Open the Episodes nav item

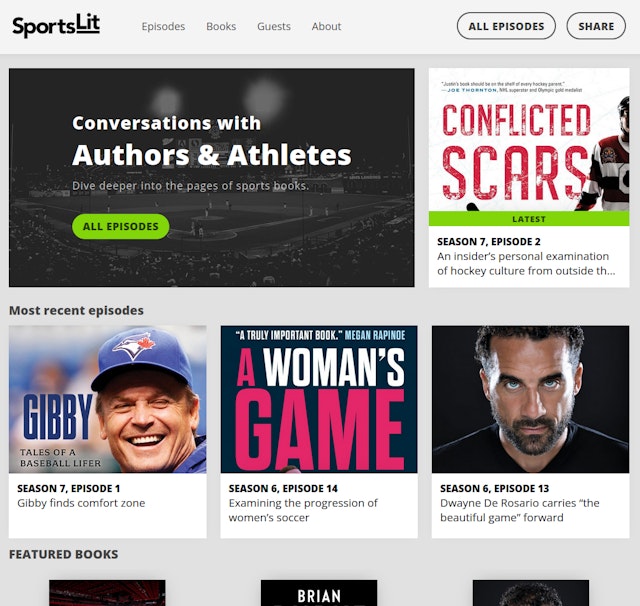point(163,27)
